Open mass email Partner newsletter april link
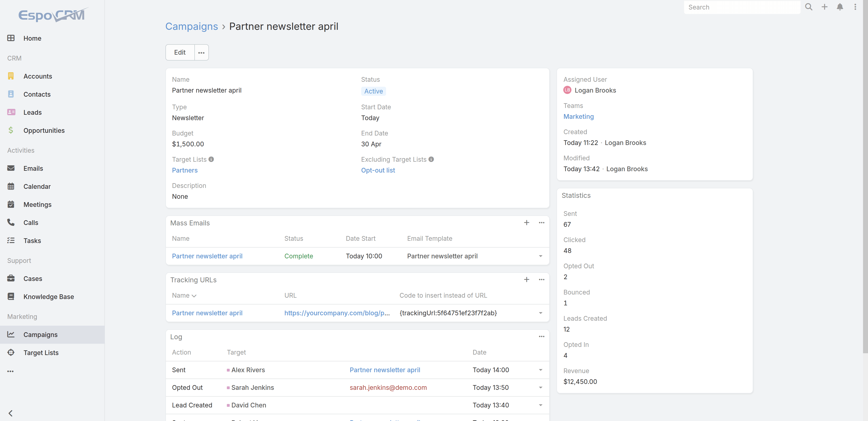Image resolution: width=868 pixels, height=421 pixels. (x=207, y=256)
